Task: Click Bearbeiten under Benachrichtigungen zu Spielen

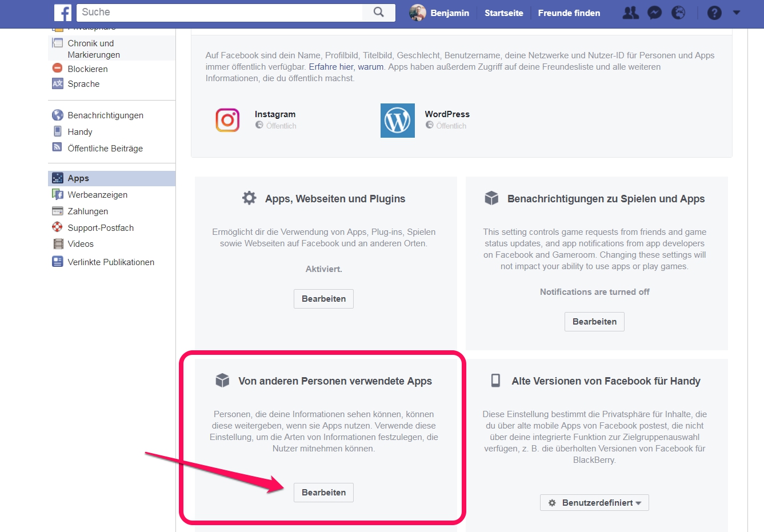Action: (x=594, y=322)
